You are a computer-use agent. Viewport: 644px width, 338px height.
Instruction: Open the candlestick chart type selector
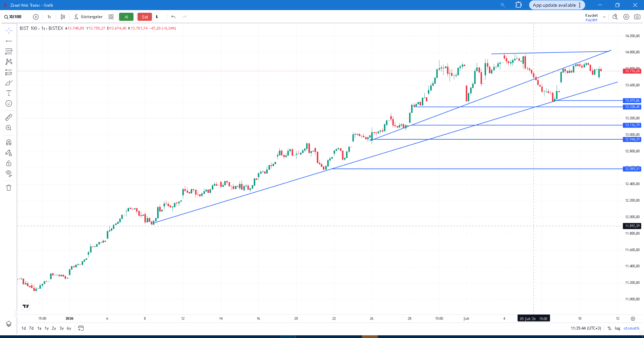pyautogui.click(x=63, y=17)
